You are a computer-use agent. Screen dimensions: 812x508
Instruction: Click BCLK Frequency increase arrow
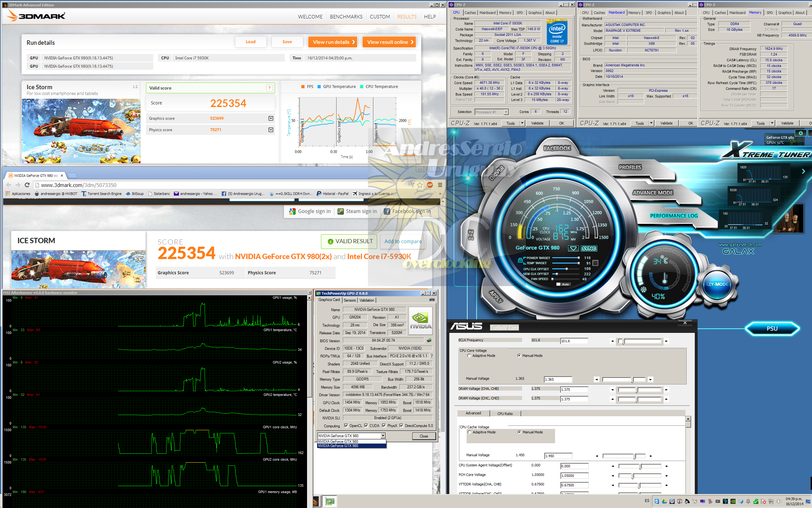(x=666, y=341)
